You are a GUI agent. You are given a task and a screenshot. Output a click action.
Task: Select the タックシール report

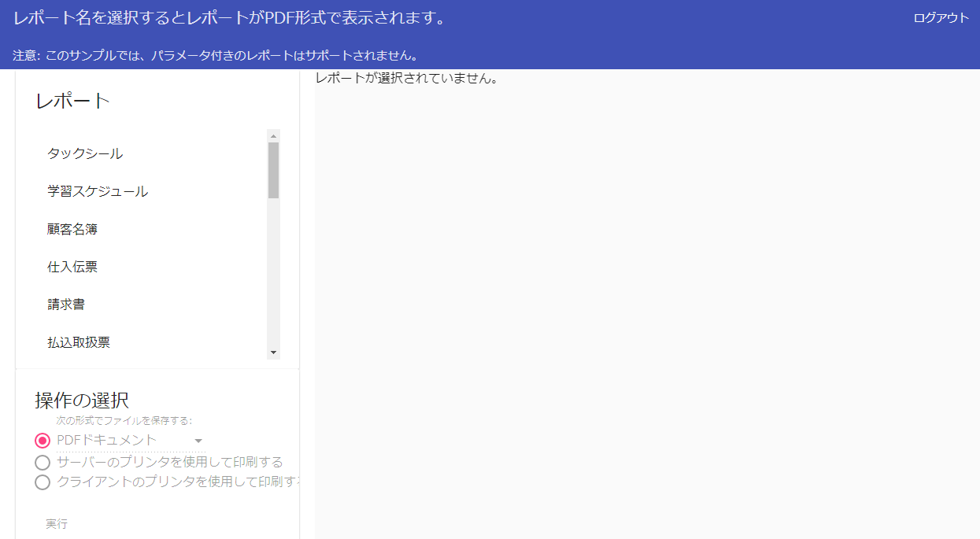coord(85,153)
